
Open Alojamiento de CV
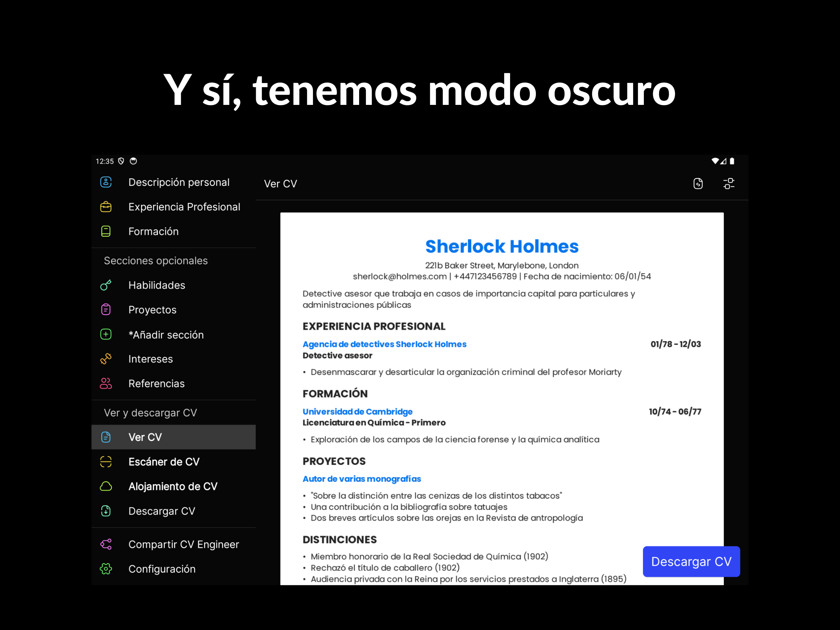pyautogui.click(x=173, y=486)
